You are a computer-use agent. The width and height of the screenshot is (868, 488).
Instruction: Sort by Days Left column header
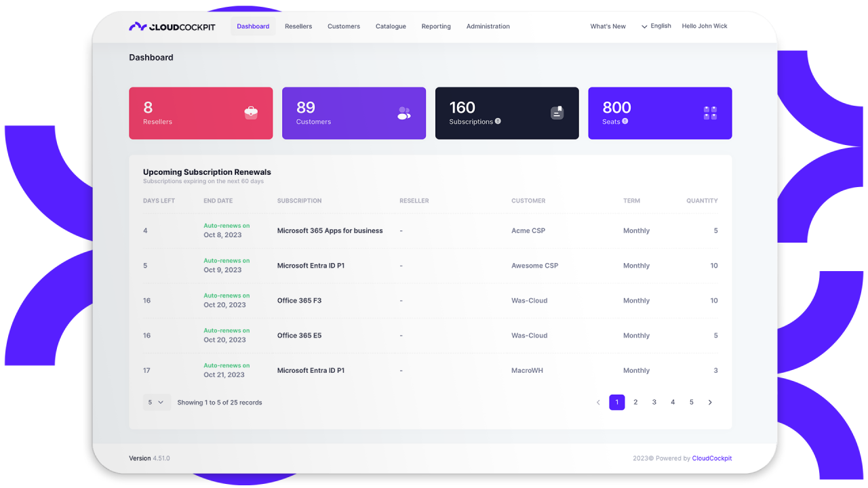click(x=159, y=201)
